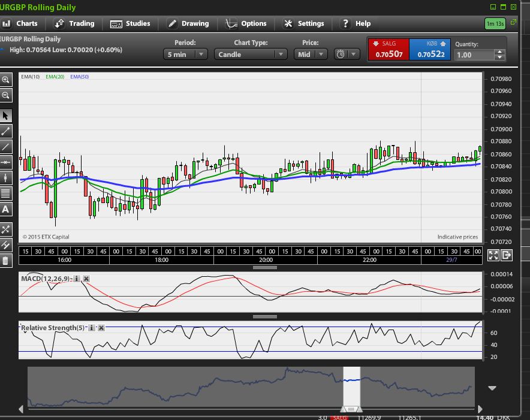Screen dimensions: 530x420
Task: Zoom in on the chart
Action: coord(6,80)
